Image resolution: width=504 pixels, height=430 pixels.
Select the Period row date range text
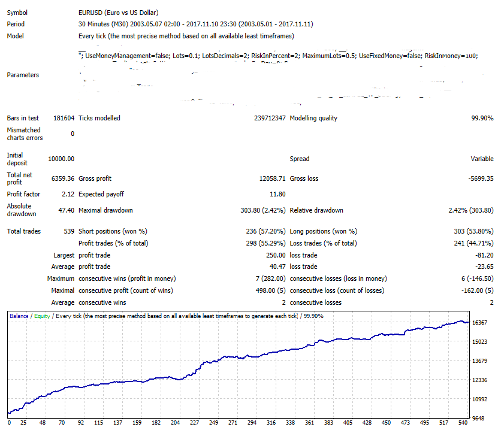(196, 24)
